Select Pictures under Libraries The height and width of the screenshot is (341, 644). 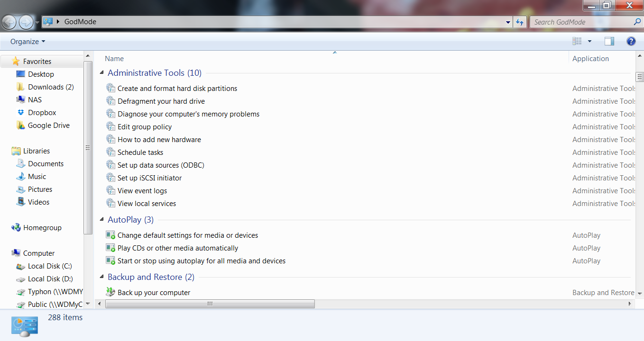point(40,189)
